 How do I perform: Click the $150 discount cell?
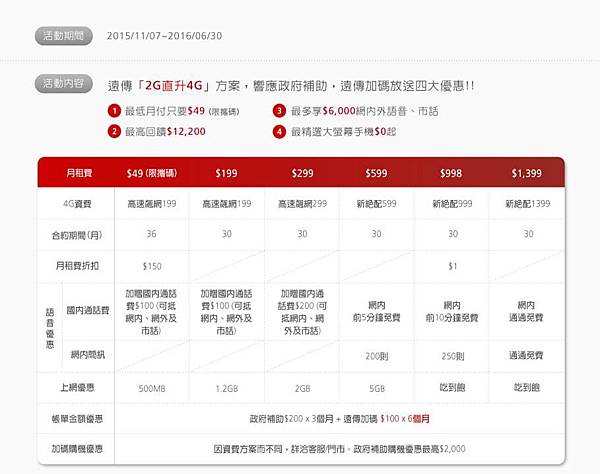[152, 266]
